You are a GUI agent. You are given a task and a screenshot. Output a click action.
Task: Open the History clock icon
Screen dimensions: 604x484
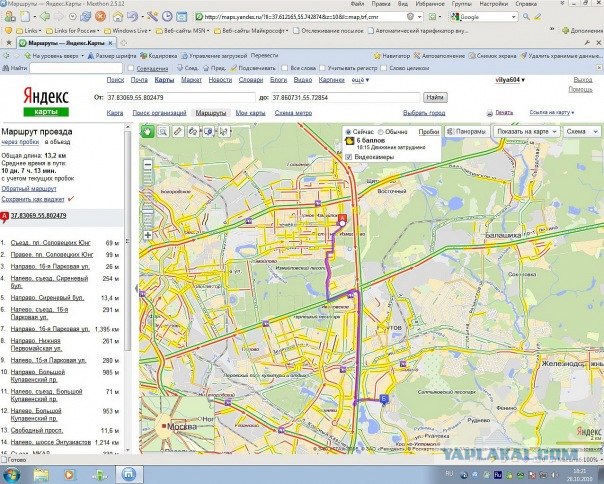click(167, 17)
